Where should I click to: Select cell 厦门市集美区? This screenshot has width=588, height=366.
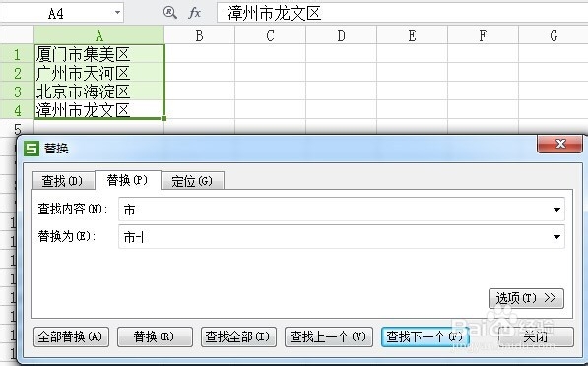click(99, 54)
